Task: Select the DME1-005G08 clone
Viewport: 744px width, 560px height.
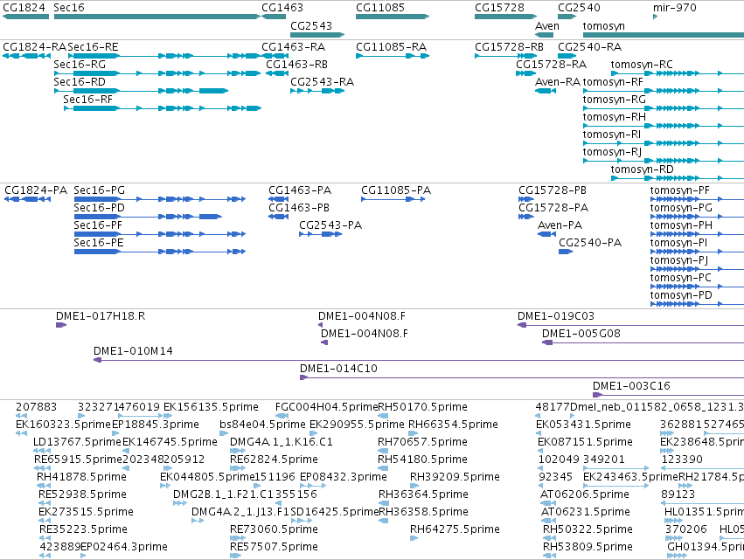Action: click(x=643, y=342)
